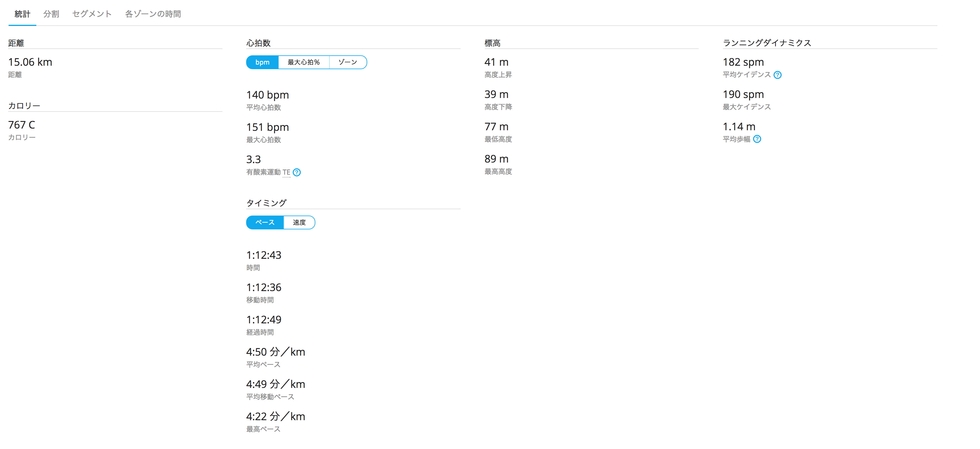Screen dimensions: 980x449
Task: Open help icon beside 平均ケイデンス
Action: pyautogui.click(x=778, y=75)
